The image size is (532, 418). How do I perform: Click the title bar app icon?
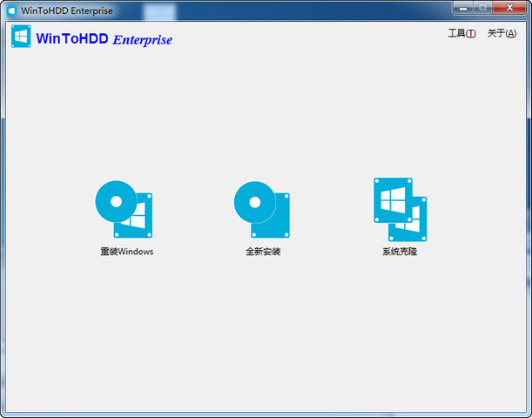coord(12,10)
